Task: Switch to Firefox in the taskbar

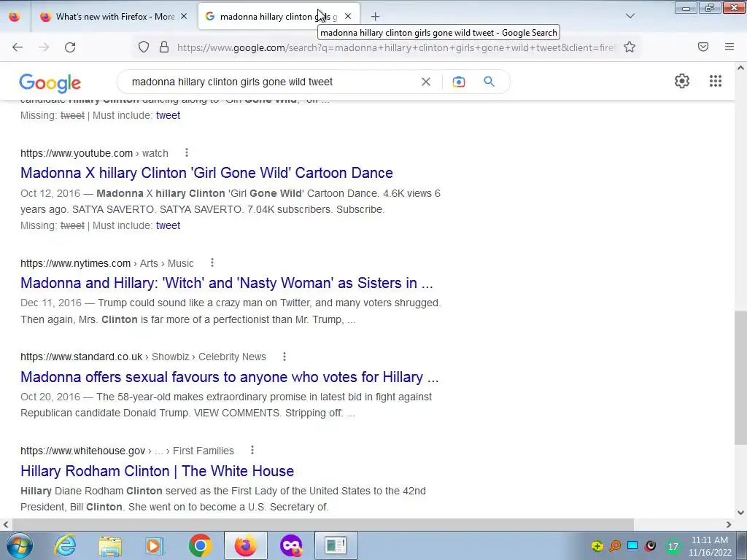Action: click(x=245, y=545)
